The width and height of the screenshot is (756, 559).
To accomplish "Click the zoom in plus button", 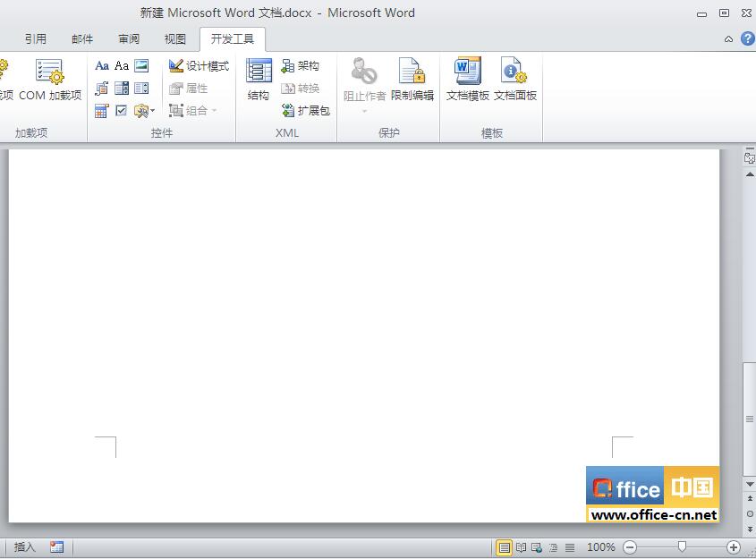I will tap(734, 547).
